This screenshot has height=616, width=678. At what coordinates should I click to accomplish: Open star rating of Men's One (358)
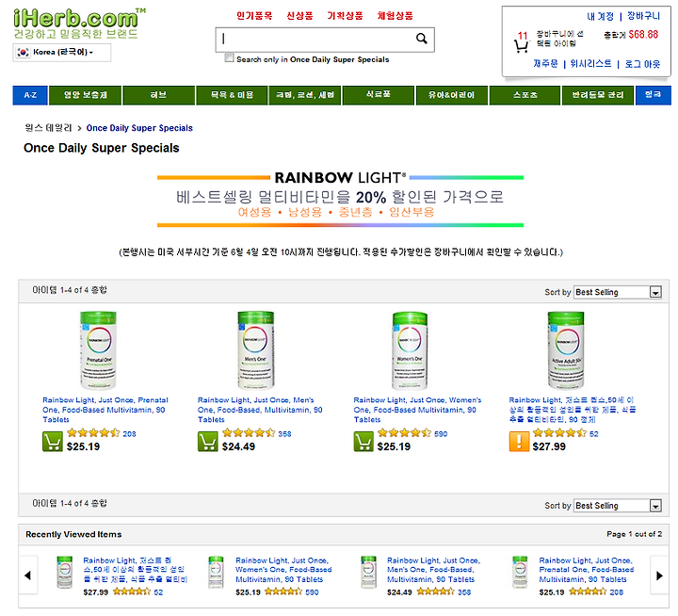[249, 432]
